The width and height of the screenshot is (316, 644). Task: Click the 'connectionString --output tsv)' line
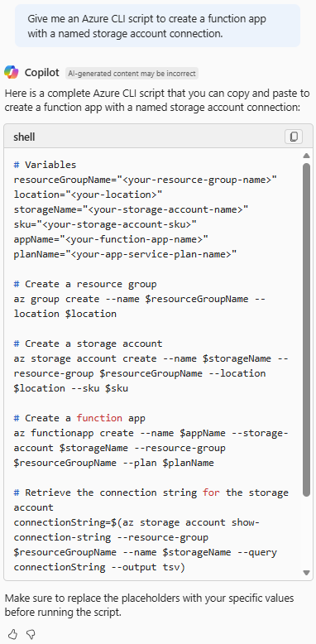pyautogui.click(x=99, y=567)
